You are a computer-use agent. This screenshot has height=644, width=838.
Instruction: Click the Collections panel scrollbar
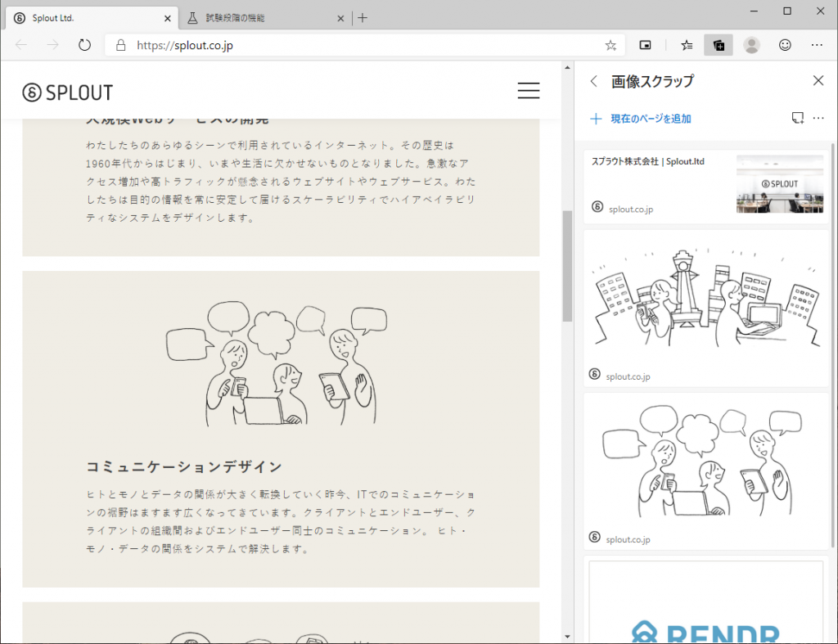pyautogui.click(x=832, y=345)
